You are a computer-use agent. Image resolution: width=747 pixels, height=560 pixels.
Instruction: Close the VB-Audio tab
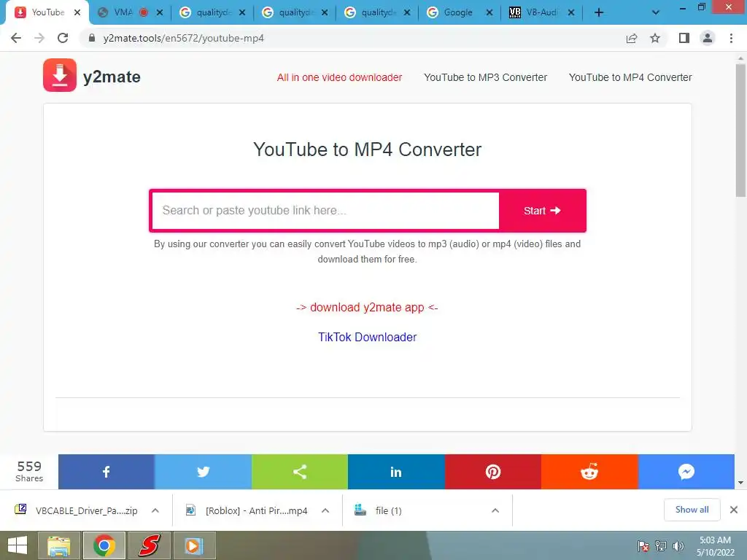pyautogui.click(x=571, y=13)
